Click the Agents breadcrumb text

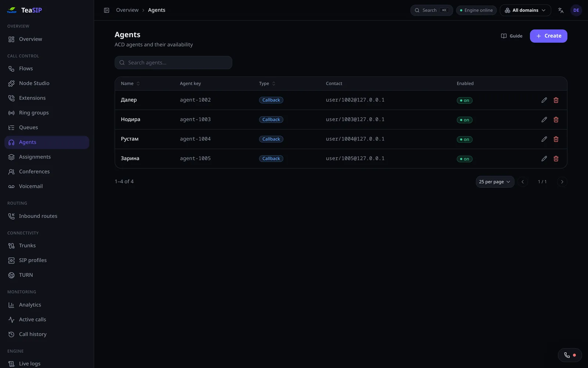click(157, 10)
